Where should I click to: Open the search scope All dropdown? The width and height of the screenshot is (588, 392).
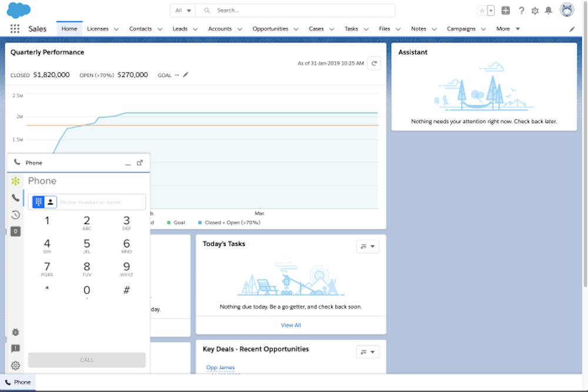183,11
